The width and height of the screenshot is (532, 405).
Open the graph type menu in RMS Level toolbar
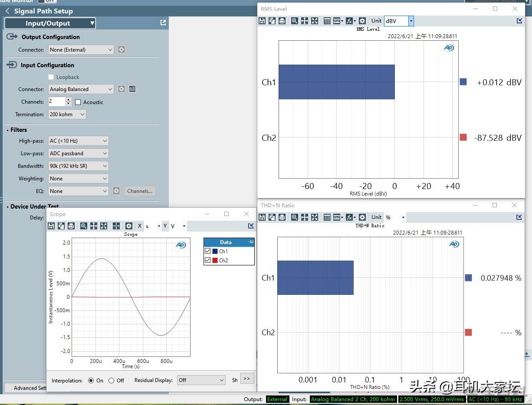point(338,21)
